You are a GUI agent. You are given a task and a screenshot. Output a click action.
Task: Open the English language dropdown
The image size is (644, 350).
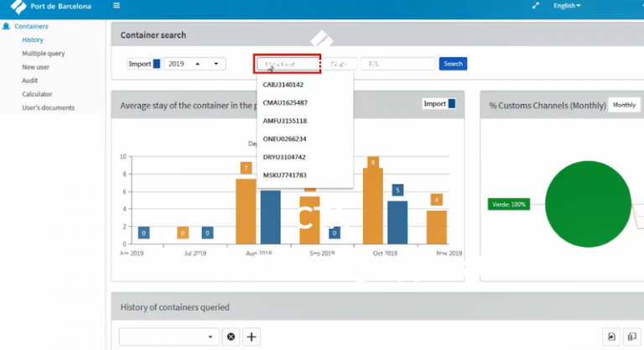(x=567, y=6)
